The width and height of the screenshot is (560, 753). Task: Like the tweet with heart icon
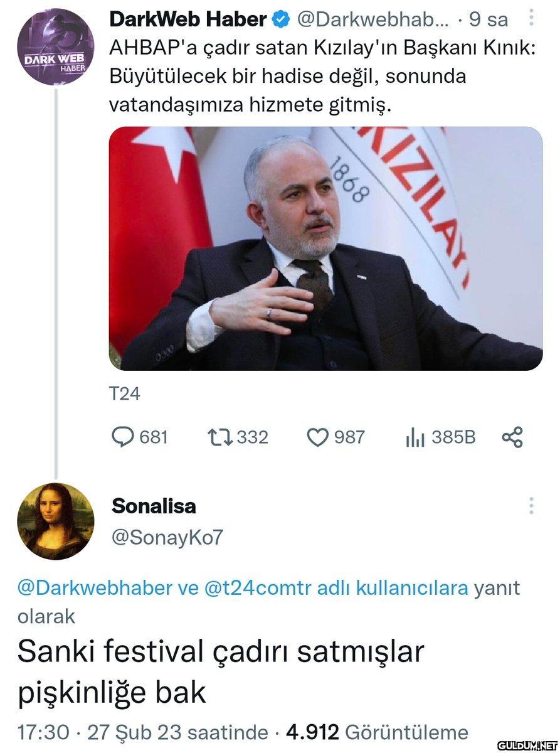coord(317,437)
